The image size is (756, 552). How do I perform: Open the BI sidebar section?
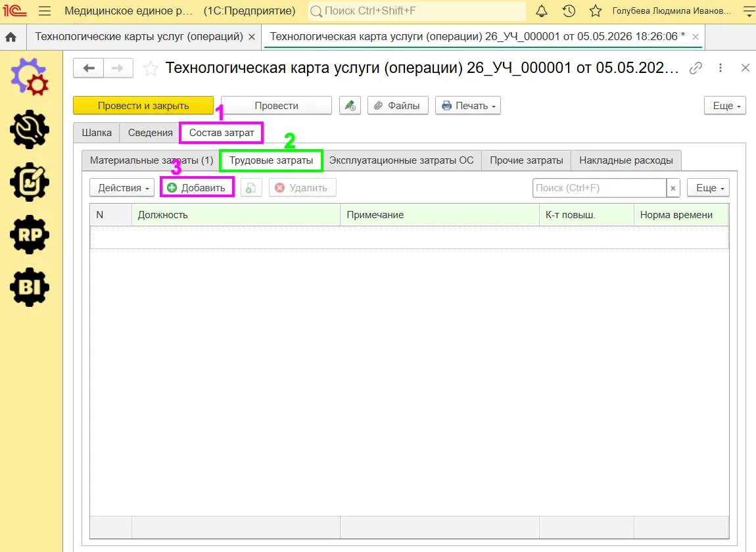point(30,287)
